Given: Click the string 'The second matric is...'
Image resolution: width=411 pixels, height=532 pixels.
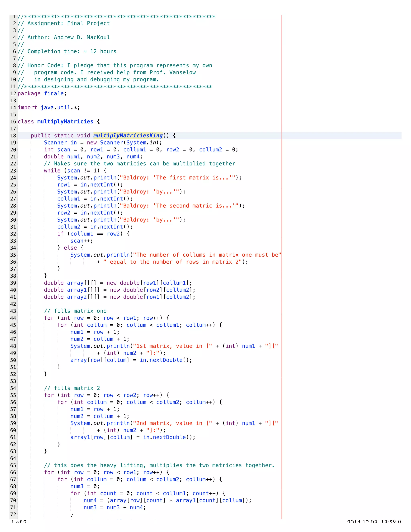Looking at the screenshot, I should (179, 206).
